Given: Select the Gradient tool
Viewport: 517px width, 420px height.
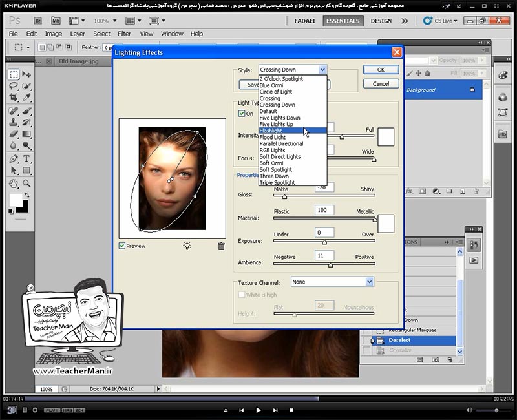Looking at the screenshot, I should [x=26, y=134].
